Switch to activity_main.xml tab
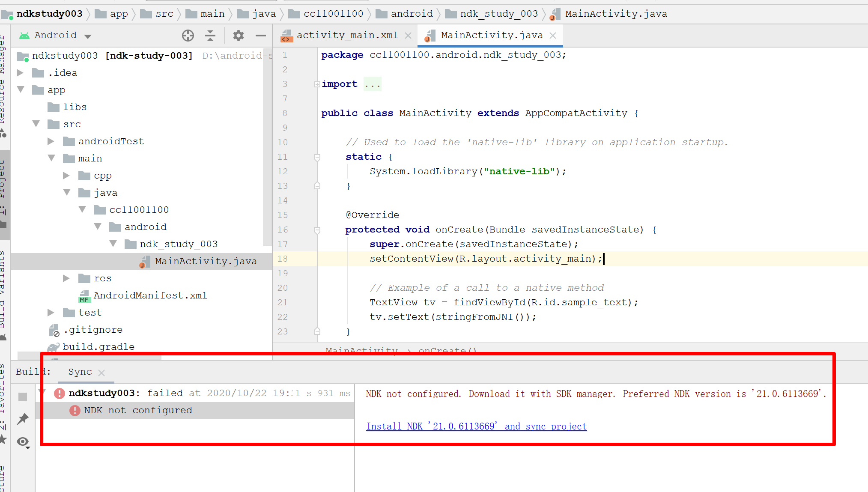 coord(347,36)
